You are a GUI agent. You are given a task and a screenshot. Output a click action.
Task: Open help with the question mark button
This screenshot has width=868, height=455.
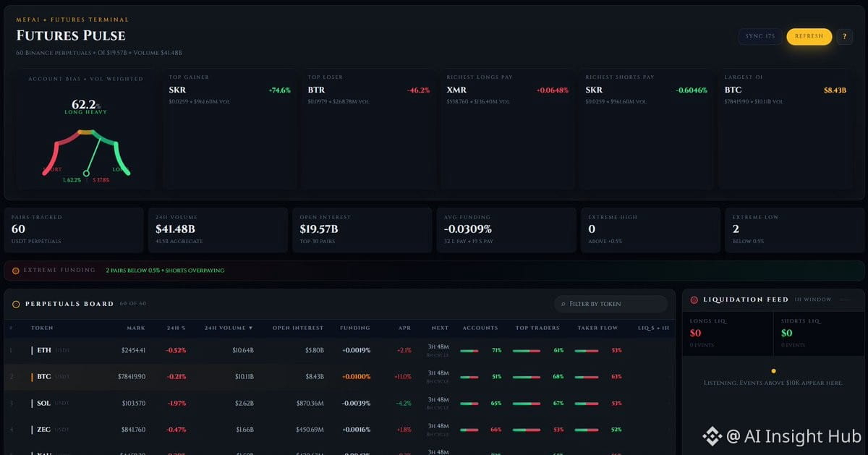pyautogui.click(x=844, y=36)
